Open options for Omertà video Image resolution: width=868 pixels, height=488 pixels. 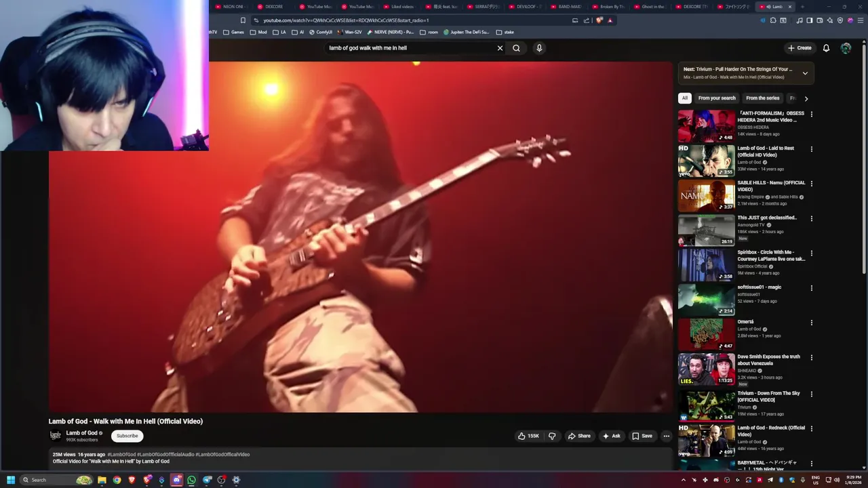pos(811,323)
